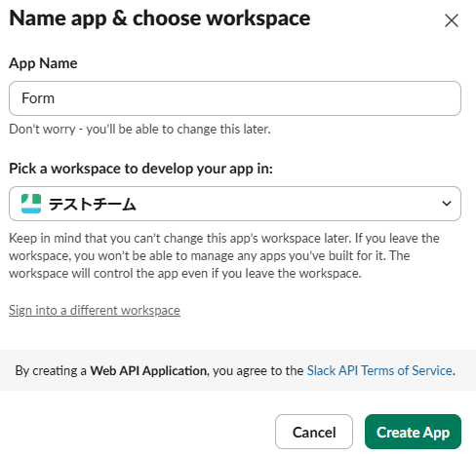Open Sign into a different workspace link
This screenshot has width=476, height=456.
95,311
